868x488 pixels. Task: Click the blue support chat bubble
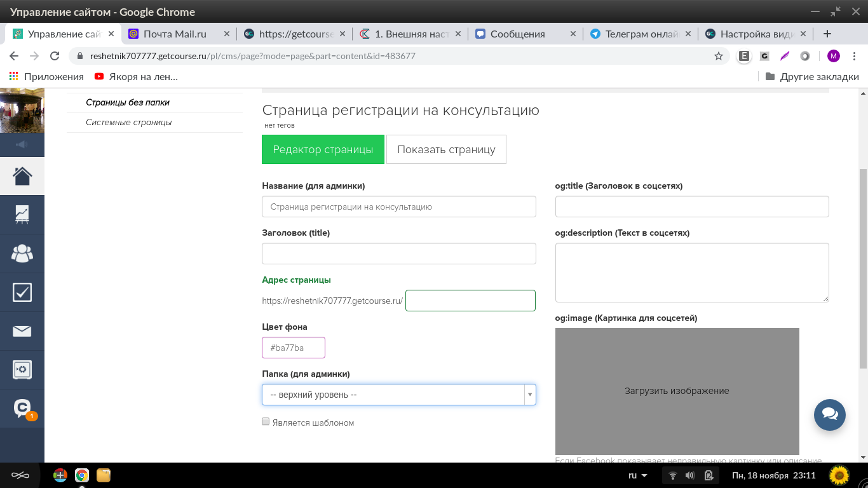[829, 414]
